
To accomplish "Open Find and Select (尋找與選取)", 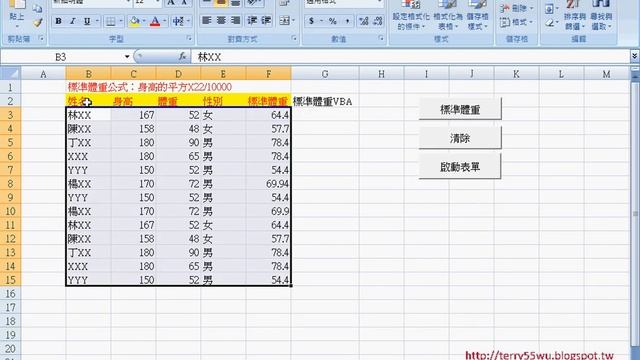I will 601,15.
